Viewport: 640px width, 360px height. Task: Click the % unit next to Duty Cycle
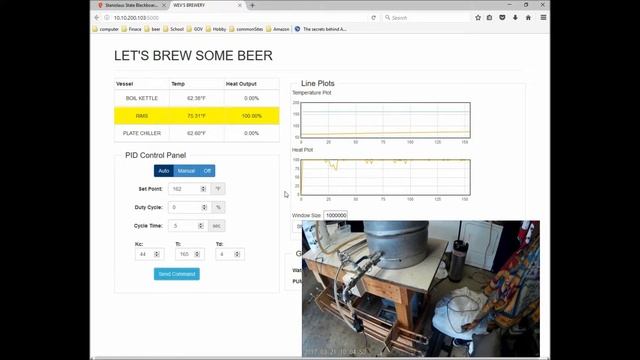click(x=218, y=207)
